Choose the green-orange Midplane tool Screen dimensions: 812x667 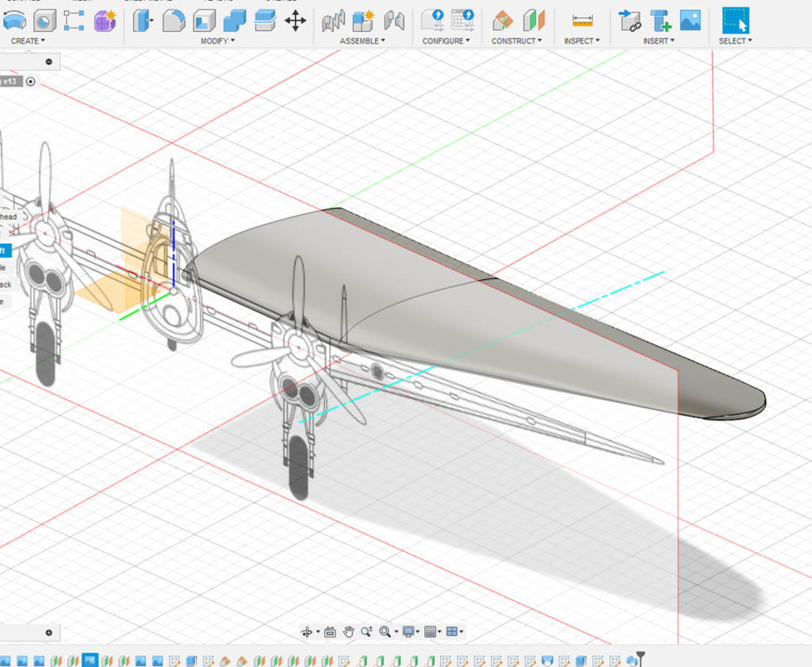tap(534, 21)
